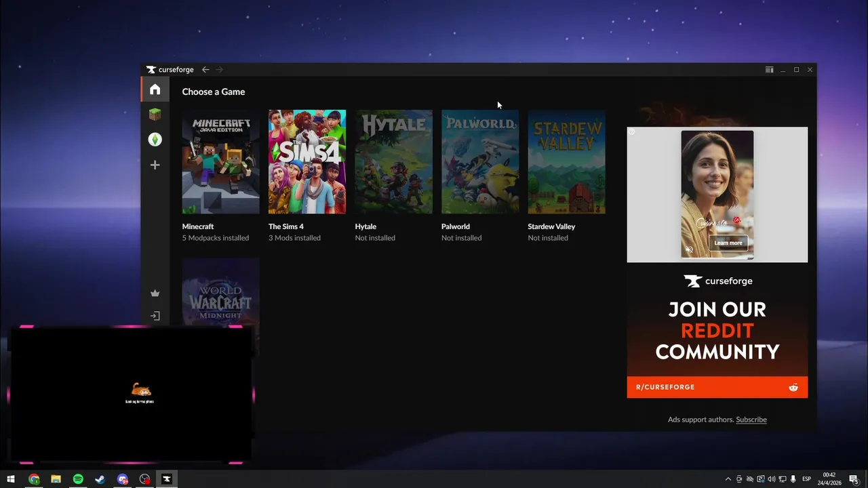Click the "Palworld" title text
This screenshot has width=868, height=488.
click(456, 226)
